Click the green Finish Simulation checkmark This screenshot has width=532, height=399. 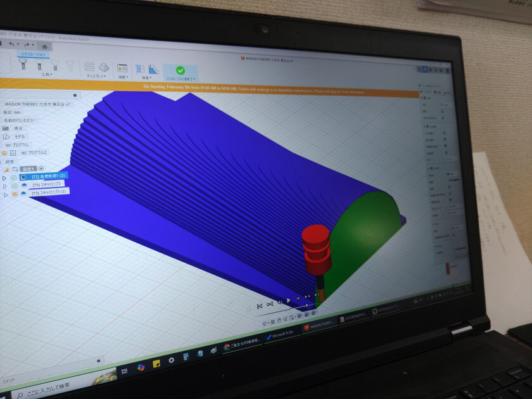pos(180,70)
